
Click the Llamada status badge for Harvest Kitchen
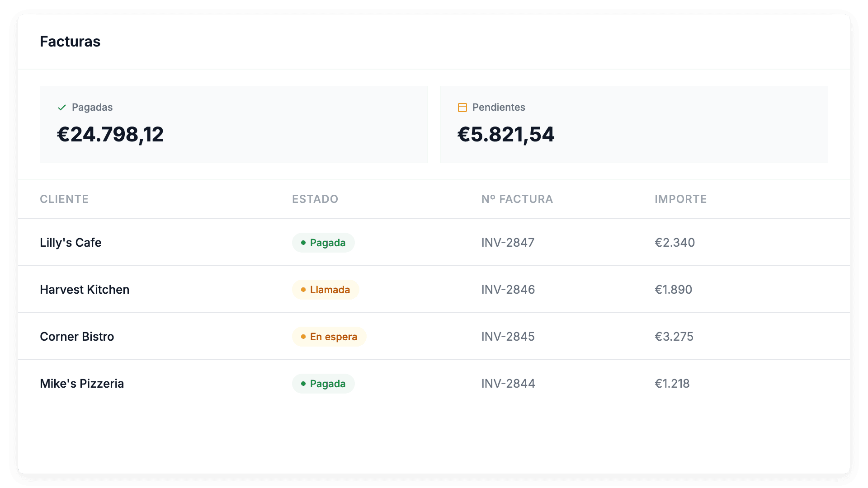pyautogui.click(x=325, y=290)
